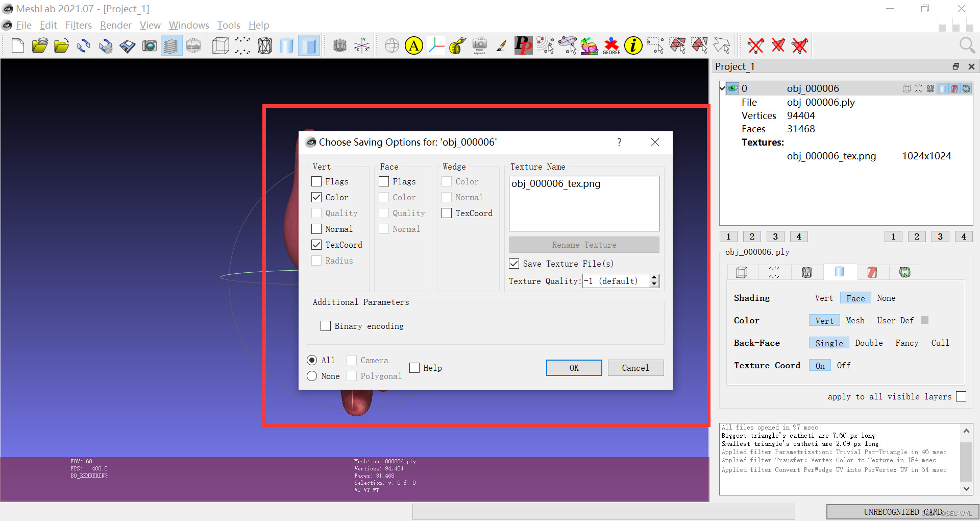980x521 pixels.
Task: Switch to the selection red-face render tab
Action: pos(872,272)
